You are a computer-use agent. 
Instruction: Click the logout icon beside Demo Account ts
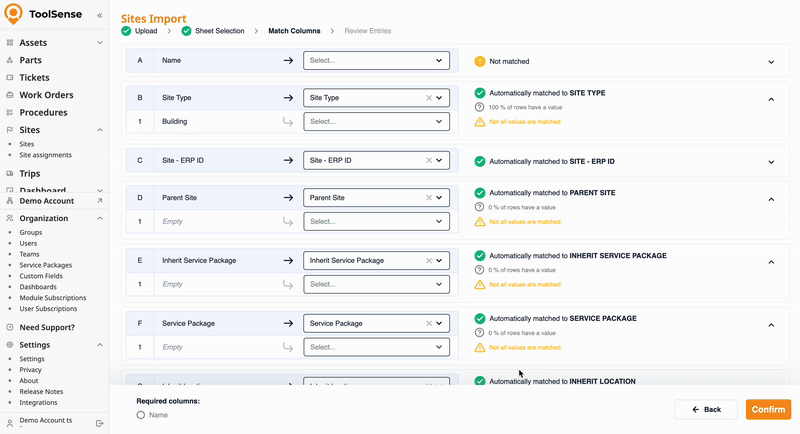point(99,423)
